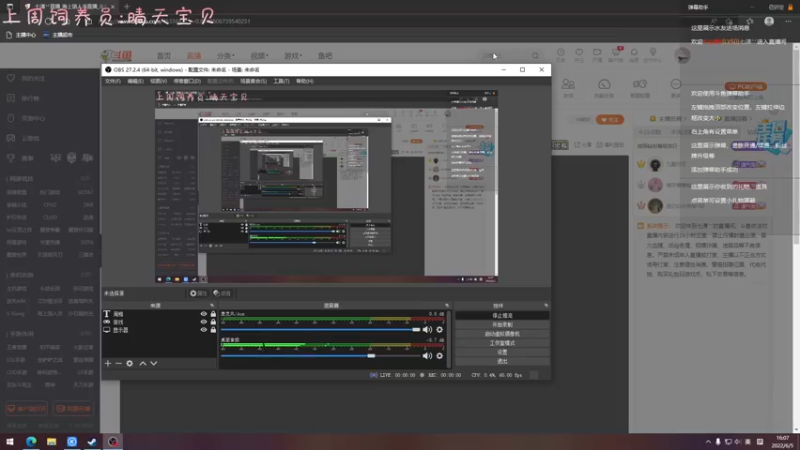The image size is (800, 450).
Task: Pop out sources dock panel icon
Action: pyautogui.click(x=212, y=306)
